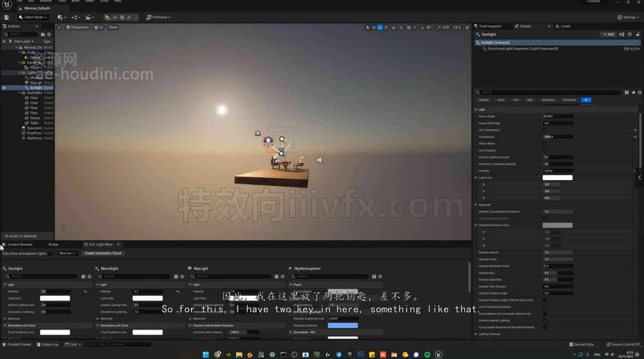Click the Light Color swatch in Details

coord(558,178)
